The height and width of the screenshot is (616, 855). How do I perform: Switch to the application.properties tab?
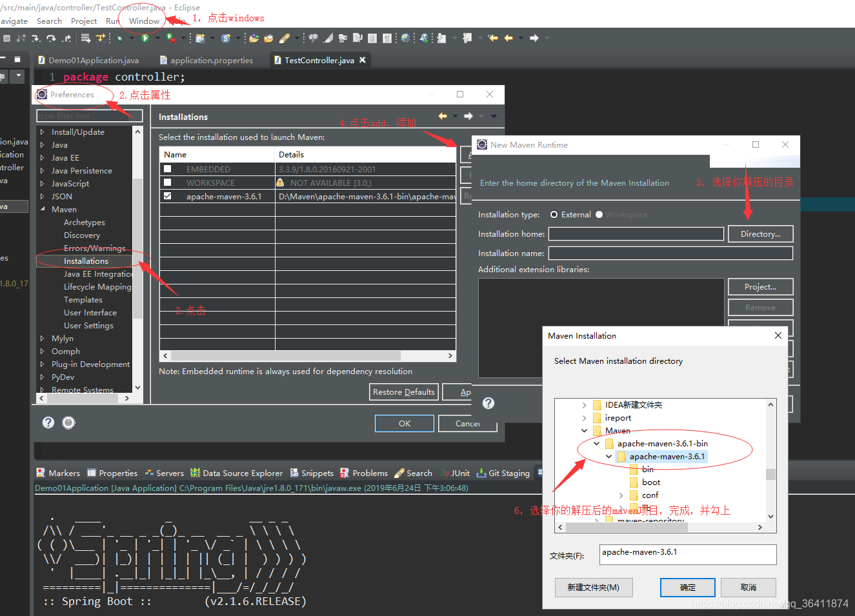(205, 60)
